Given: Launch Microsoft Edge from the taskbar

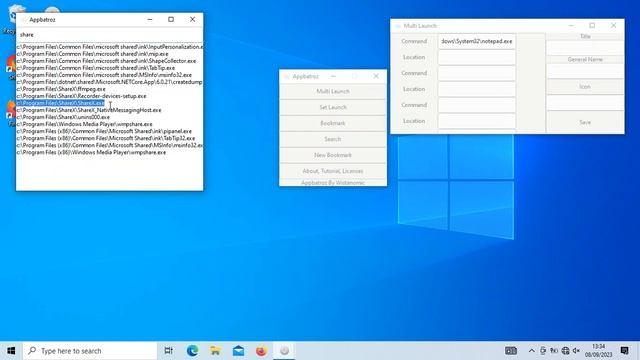Looking at the screenshot, I should click(192, 351).
